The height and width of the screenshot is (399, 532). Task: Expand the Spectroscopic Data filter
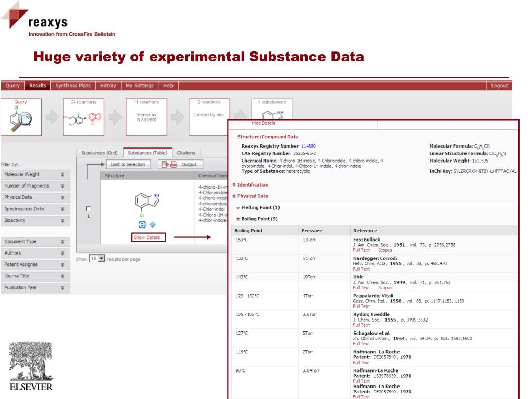pos(35,209)
